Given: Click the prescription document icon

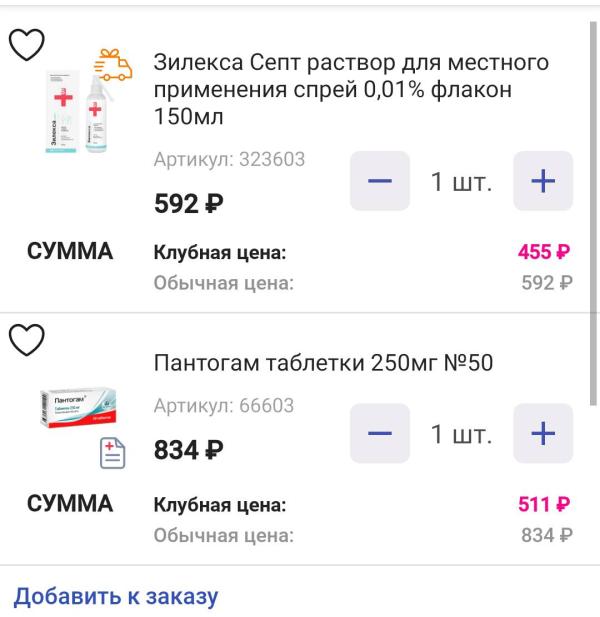Looking at the screenshot, I should [112, 455].
